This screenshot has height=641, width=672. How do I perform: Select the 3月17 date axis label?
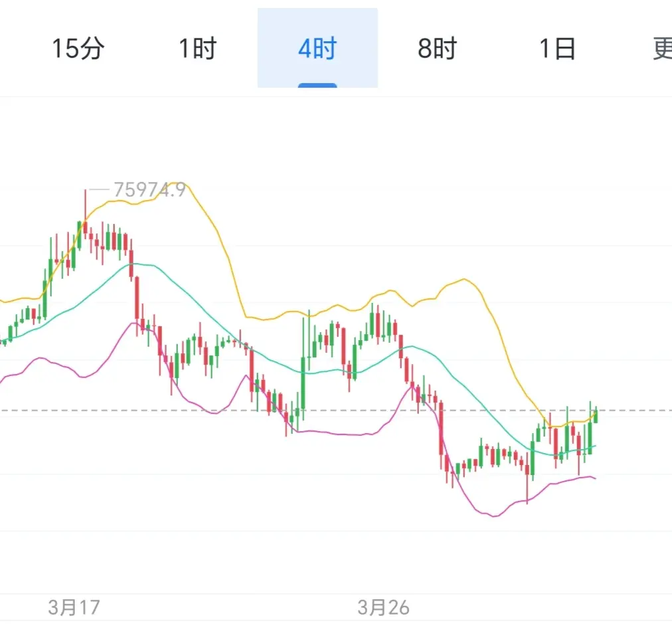point(73,607)
